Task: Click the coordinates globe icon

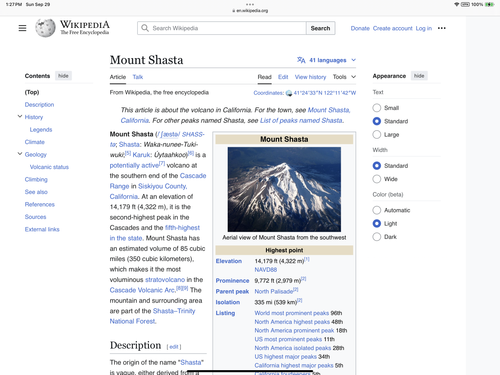Action: pyautogui.click(x=289, y=93)
